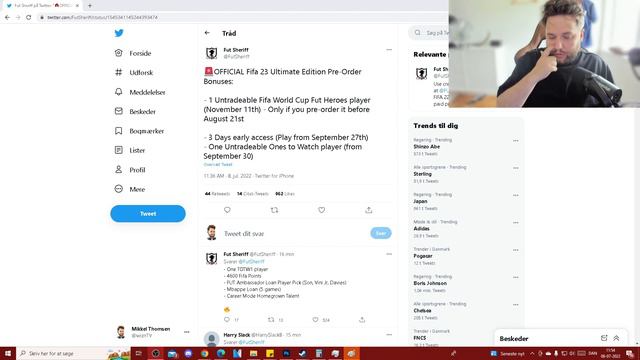Screen dimensions: 640x360
Task: Open a new browser tab
Action: (x=90, y=6)
